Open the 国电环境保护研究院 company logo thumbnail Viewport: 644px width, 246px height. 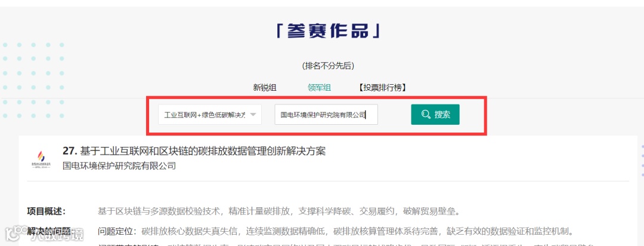point(41,159)
